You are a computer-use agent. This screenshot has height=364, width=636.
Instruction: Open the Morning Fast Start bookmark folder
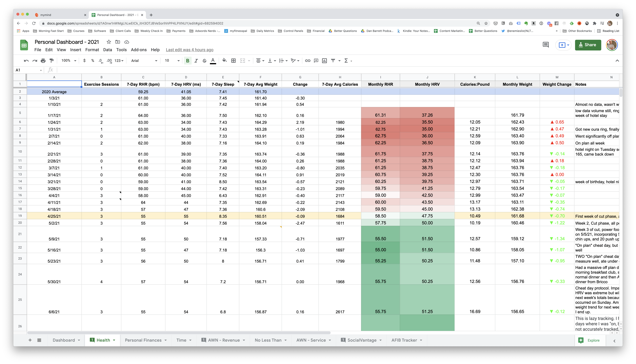click(48, 31)
